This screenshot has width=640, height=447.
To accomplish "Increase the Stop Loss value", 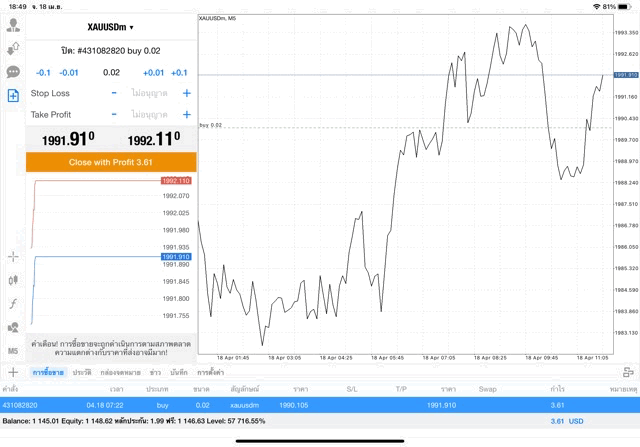I will point(187,93).
